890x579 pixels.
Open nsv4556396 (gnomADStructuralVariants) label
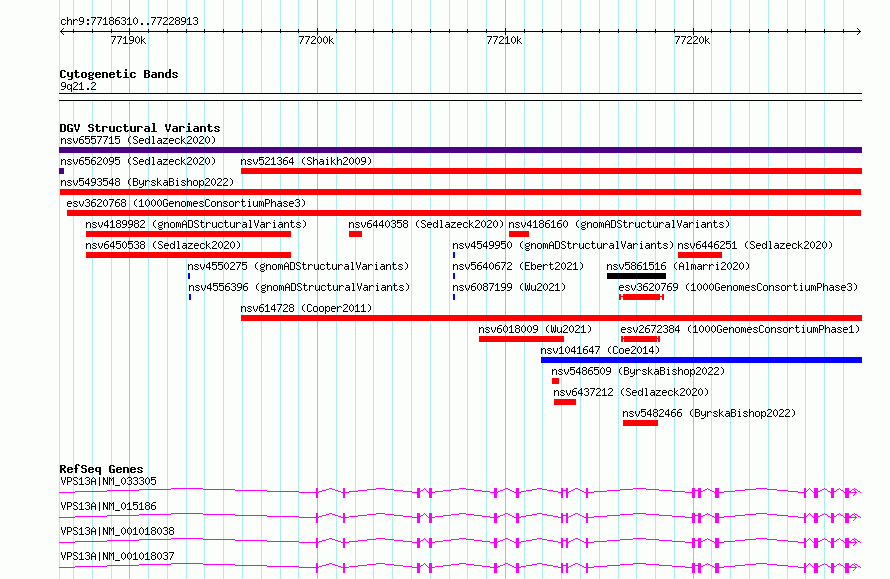pyautogui.click(x=299, y=287)
